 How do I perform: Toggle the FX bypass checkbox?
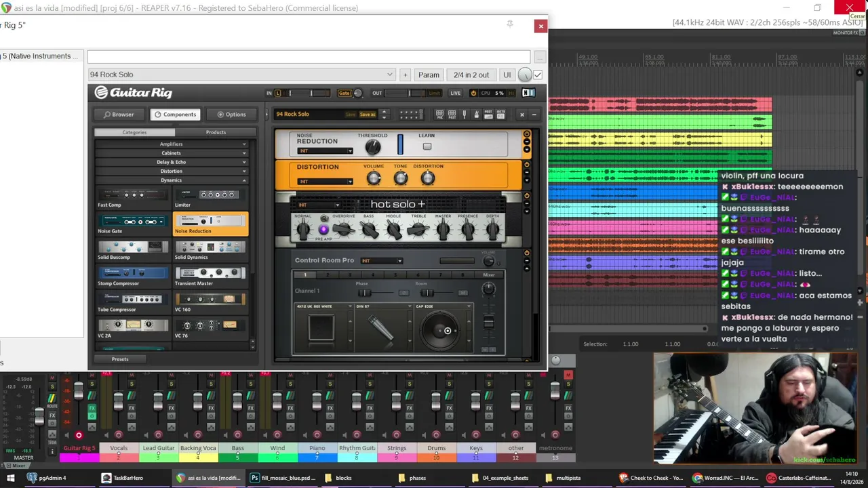[538, 75]
